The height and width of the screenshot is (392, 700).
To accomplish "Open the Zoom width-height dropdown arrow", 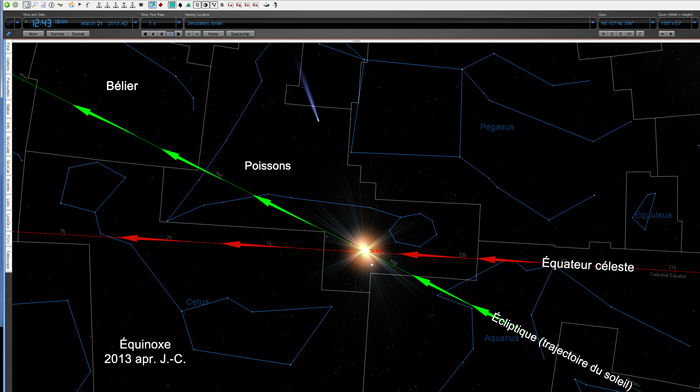I will [694, 23].
